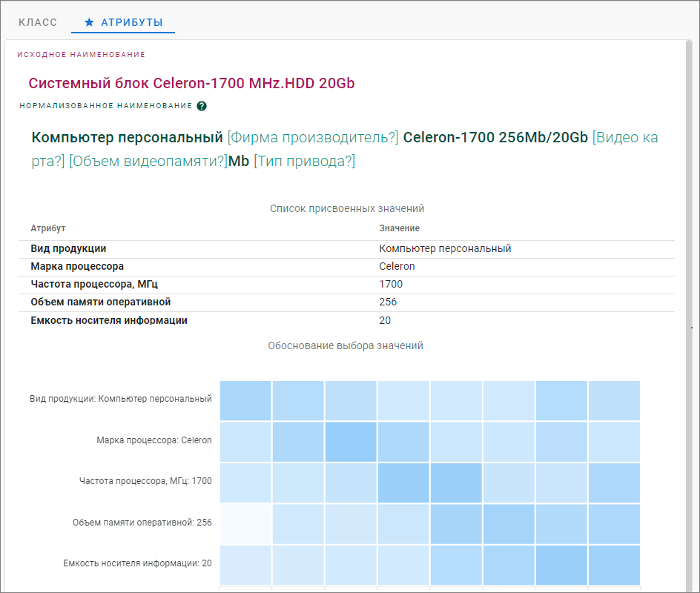
Task: Click the star icon on the Атрибуты tab
Action: (89, 23)
